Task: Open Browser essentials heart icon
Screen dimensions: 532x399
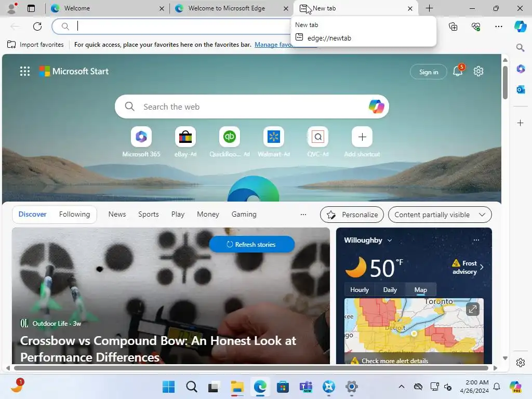Action: coord(476,26)
